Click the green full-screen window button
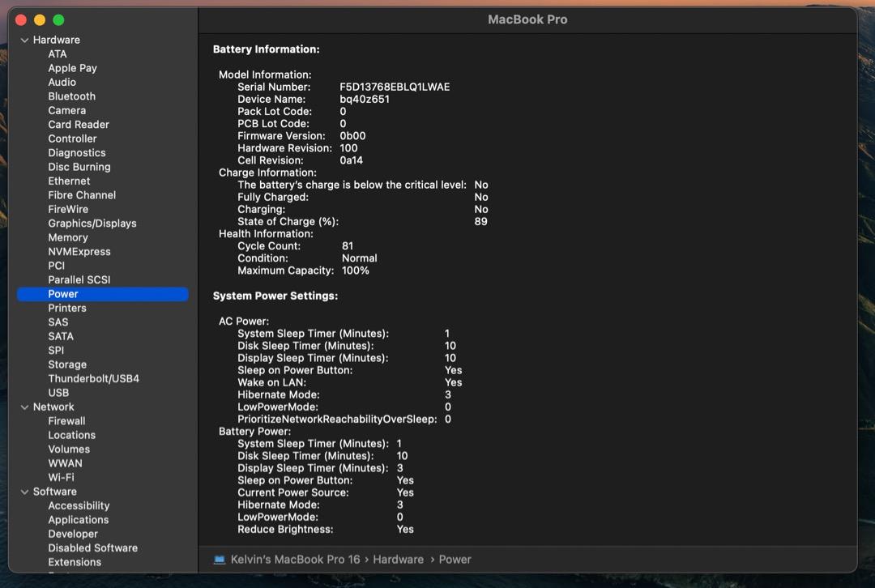This screenshot has width=875, height=588. [58, 20]
